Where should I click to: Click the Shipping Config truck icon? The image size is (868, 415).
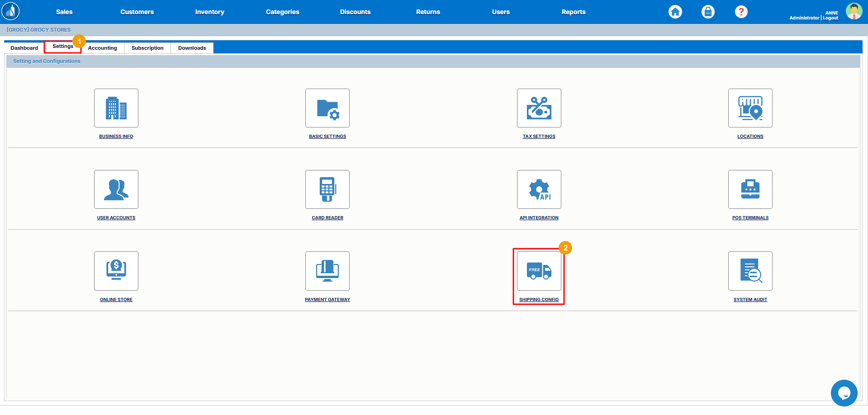click(539, 271)
